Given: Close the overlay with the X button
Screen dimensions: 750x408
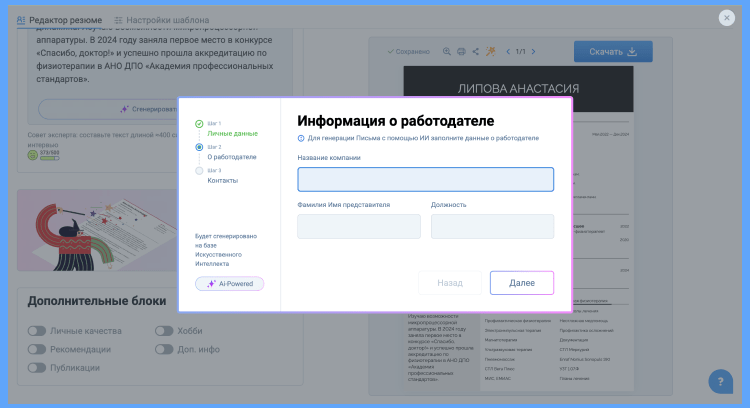Looking at the screenshot, I should coord(727,18).
